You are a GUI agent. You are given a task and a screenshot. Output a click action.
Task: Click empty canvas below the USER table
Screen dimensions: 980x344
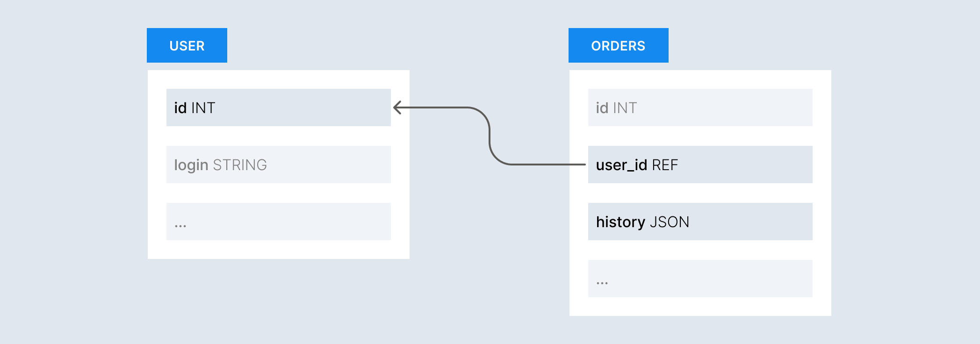(x=278, y=299)
